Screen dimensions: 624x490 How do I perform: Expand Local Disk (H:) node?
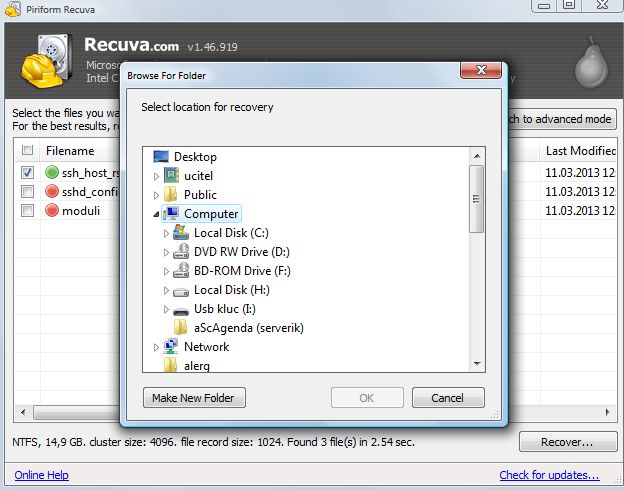pyautogui.click(x=166, y=290)
